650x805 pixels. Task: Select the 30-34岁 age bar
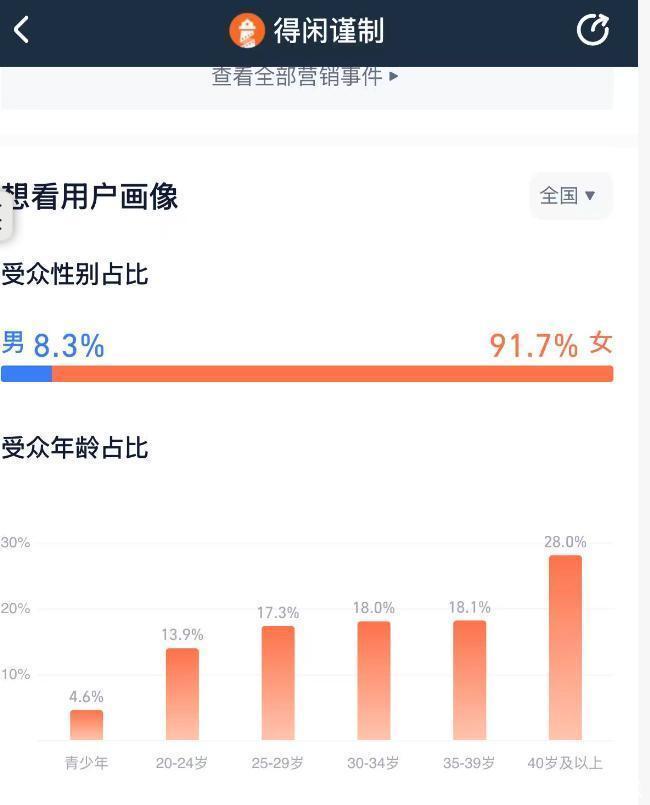pyautogui.click(x=374, y=681)
